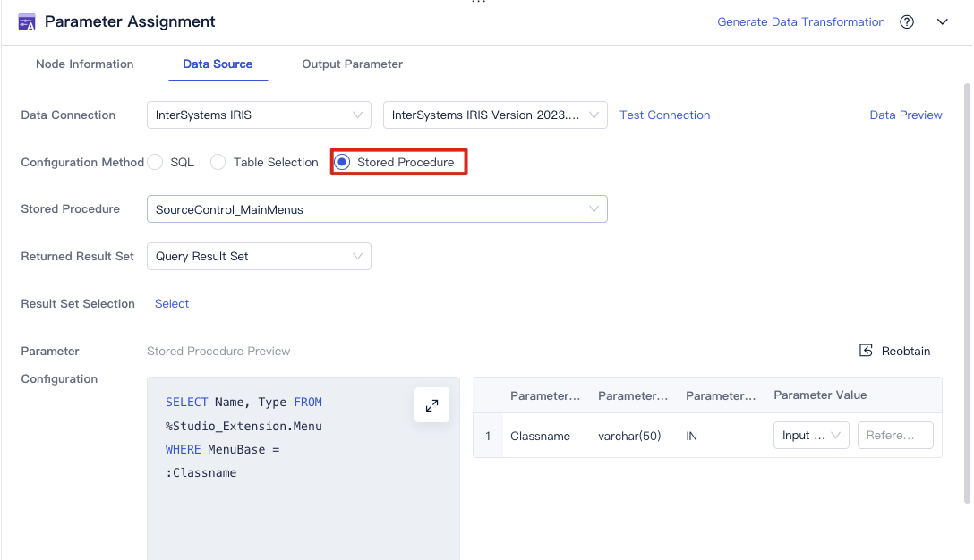The image size is (974, 560).
Task: Click the SQL preview code text area
Action: (303, 469)
